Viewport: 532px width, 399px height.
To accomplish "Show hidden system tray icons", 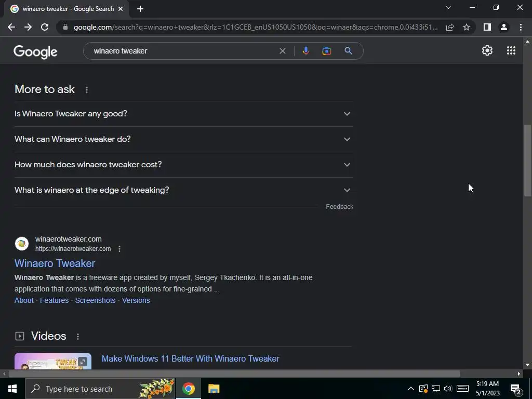I will pos(410,389).
